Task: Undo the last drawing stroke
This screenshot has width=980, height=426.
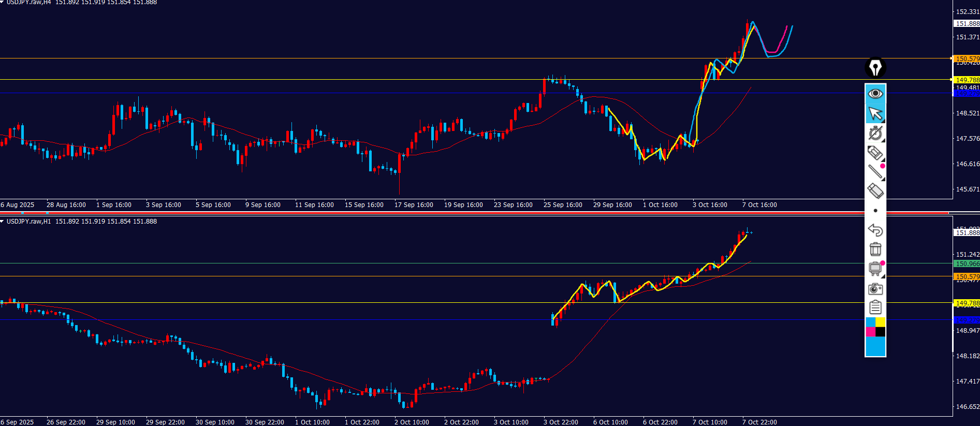Action: coord(875,230)
